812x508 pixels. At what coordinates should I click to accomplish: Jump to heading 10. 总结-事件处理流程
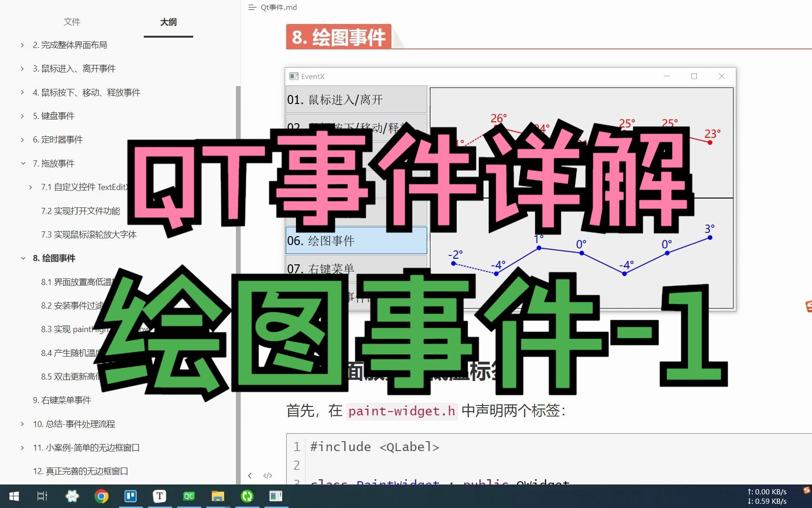coord(74,424)
